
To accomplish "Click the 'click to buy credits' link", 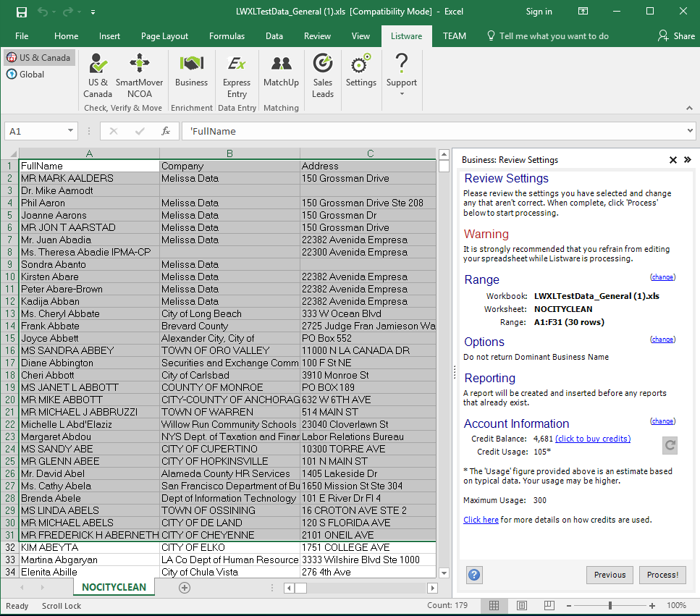I will point(592,439).
